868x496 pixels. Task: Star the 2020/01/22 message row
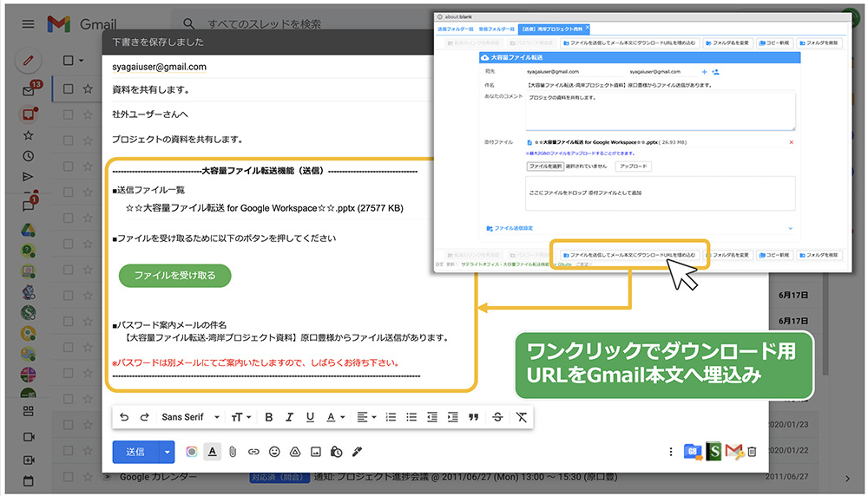pos(88,451)
